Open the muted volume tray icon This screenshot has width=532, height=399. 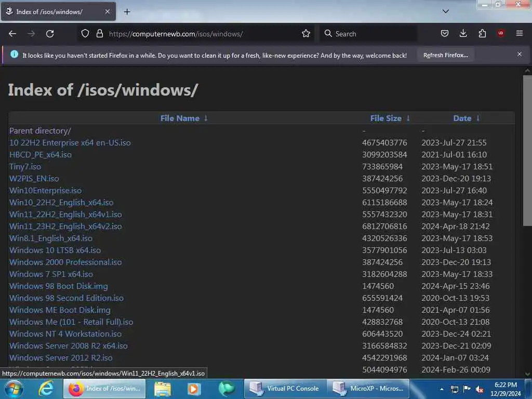click(x=480, y=390)
